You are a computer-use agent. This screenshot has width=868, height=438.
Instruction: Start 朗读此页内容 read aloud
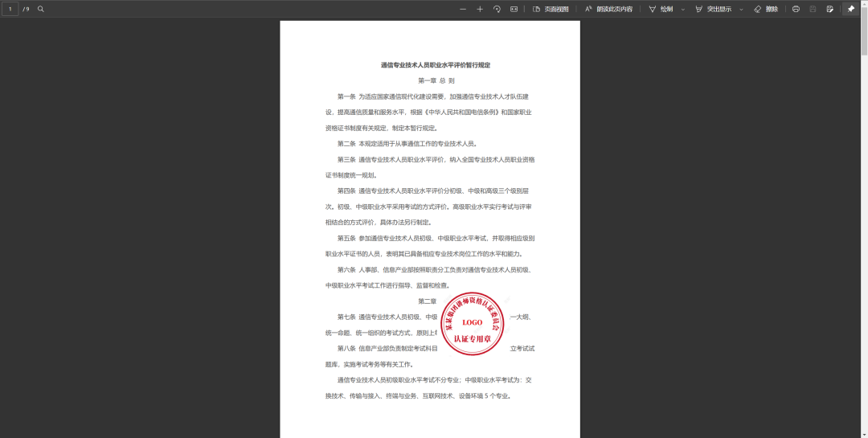coord(609,9)
